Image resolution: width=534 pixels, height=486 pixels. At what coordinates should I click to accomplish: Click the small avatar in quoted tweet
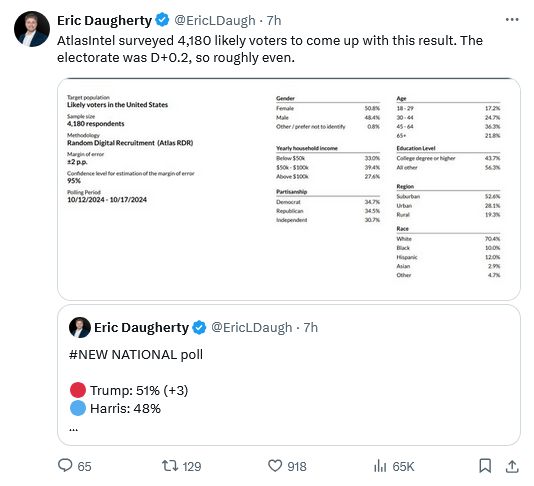[x=80, y=328]
